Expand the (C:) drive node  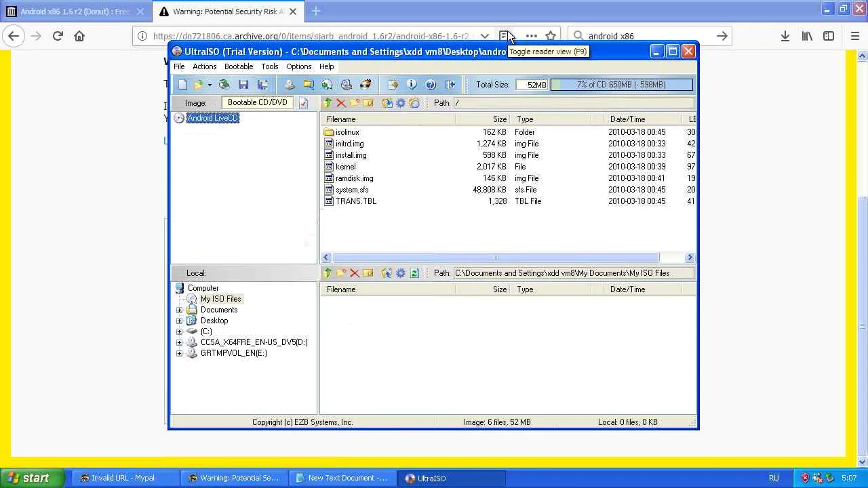179,331
